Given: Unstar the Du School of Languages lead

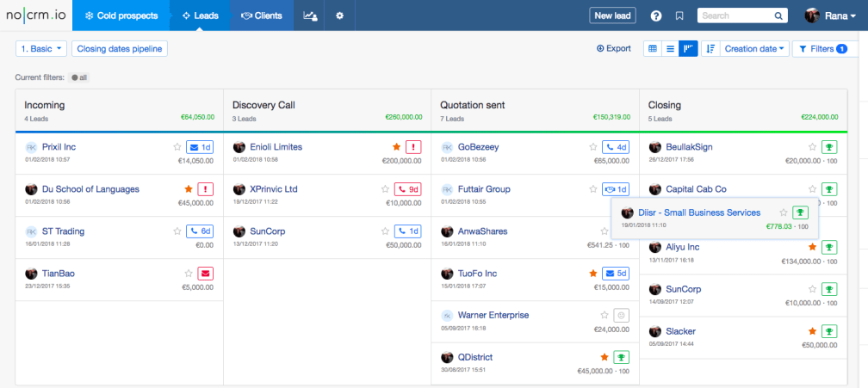Looking at the screenshot, I should click(x=189, y=189).
